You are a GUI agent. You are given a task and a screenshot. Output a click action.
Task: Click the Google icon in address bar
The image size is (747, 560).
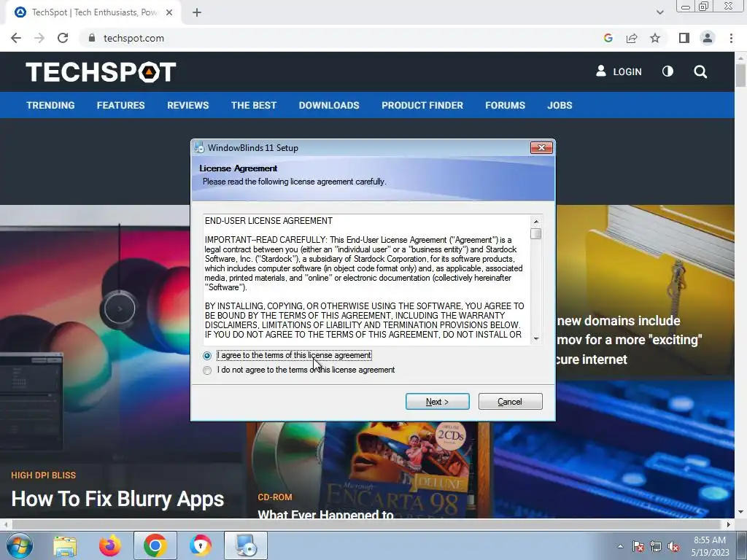point(608,38)
